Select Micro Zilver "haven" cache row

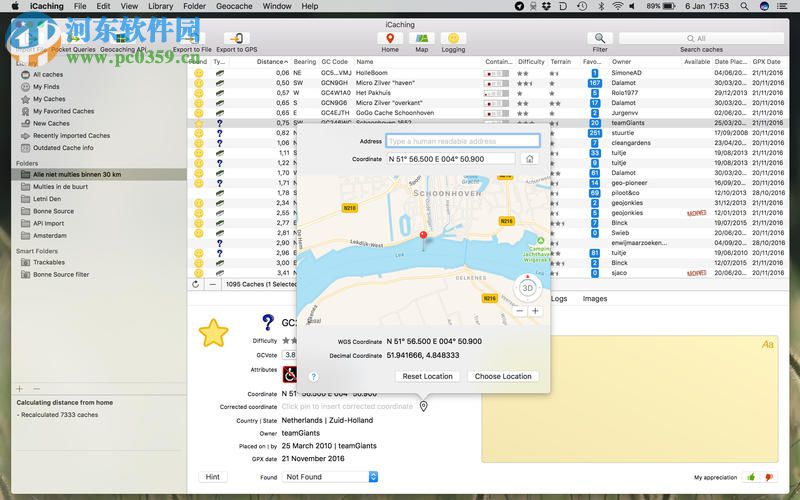488,83
